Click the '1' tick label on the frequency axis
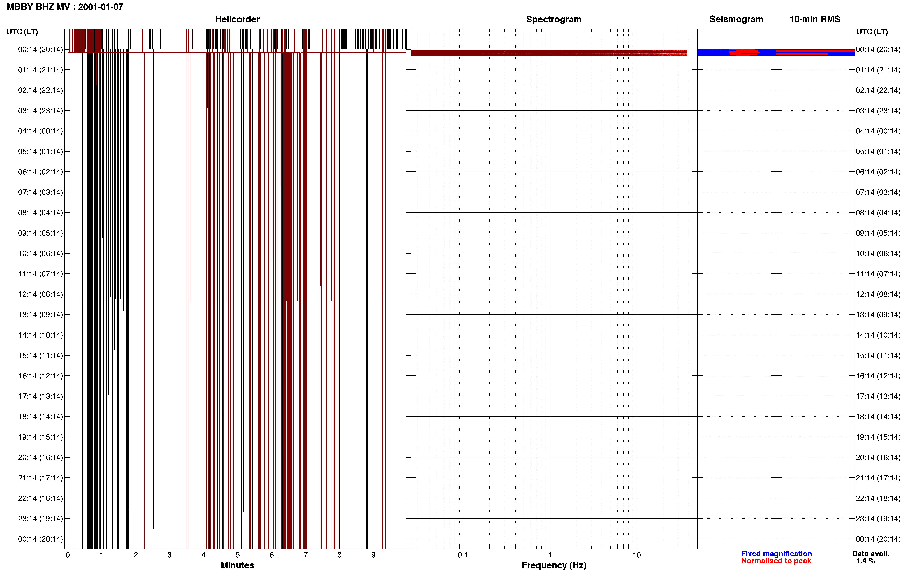This screenshot has height=578, width=924. [x=550, y=555]
